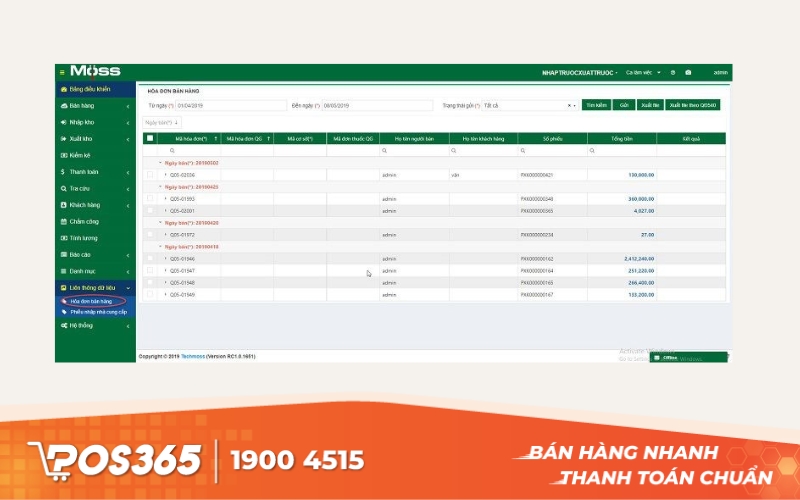This screenshot has height=500, width=800.
Task: Click the Xuất kho arrow icon
Action: pyautogui.click(x=64, y=139)
